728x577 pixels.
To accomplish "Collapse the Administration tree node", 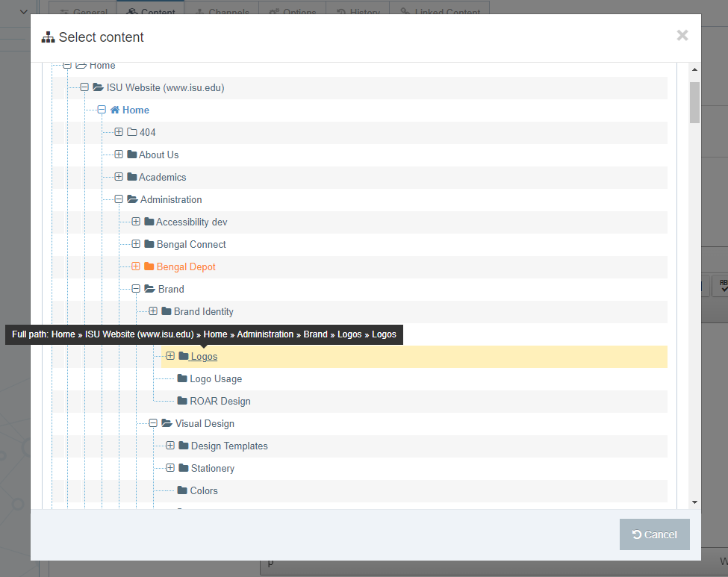I will pos(119,199).
